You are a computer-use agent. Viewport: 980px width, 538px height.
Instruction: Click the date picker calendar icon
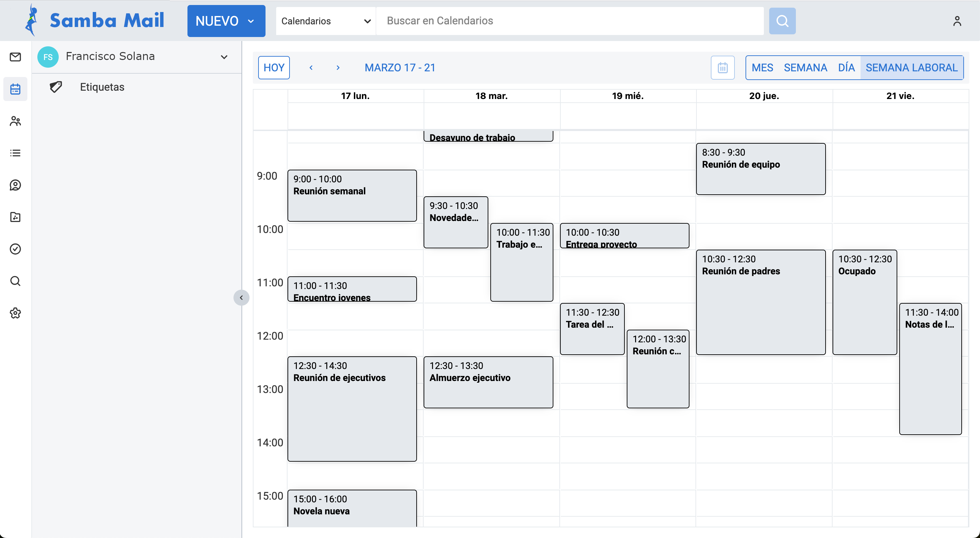coord(722,68)
